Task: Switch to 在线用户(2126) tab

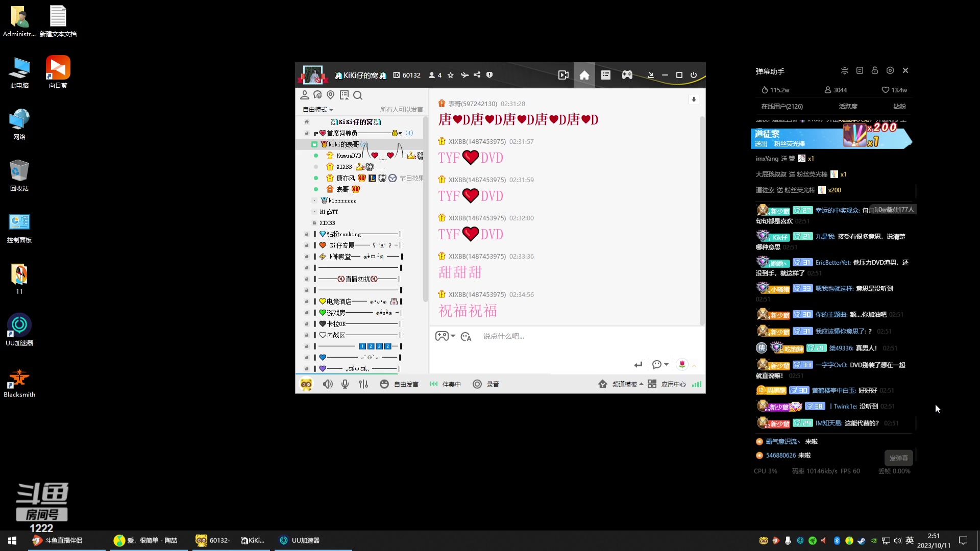Action: coord(782,107)
